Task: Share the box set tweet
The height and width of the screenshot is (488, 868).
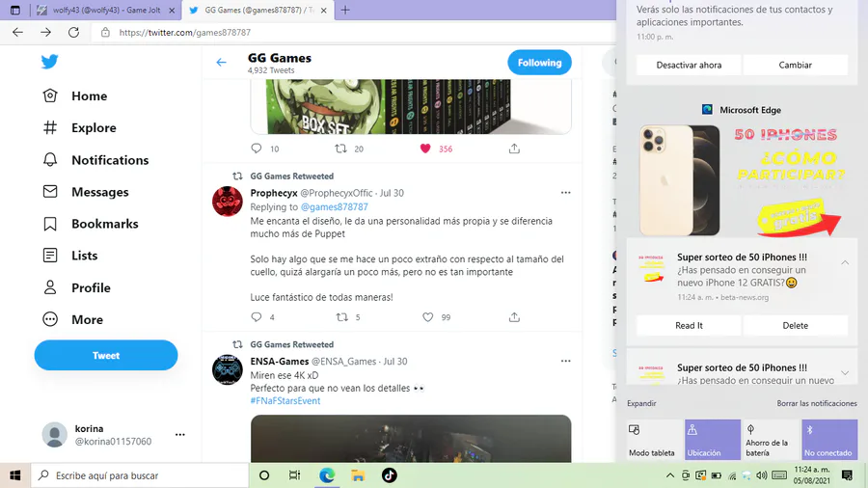Action: 514,149
